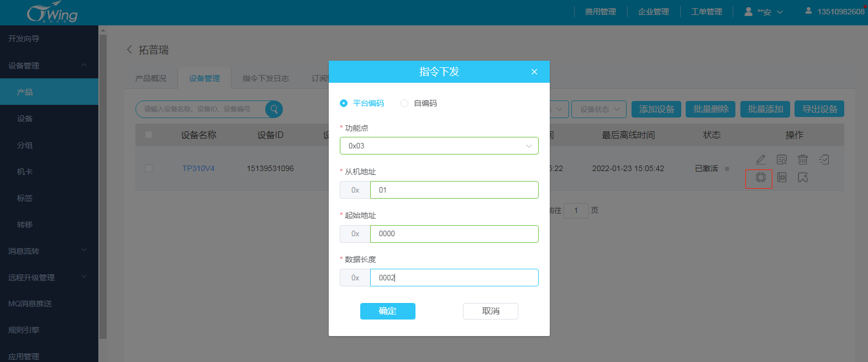Click the 起始地址 input field
The width and height of the screenshot is (868, 362).
[x=454, y=234]
